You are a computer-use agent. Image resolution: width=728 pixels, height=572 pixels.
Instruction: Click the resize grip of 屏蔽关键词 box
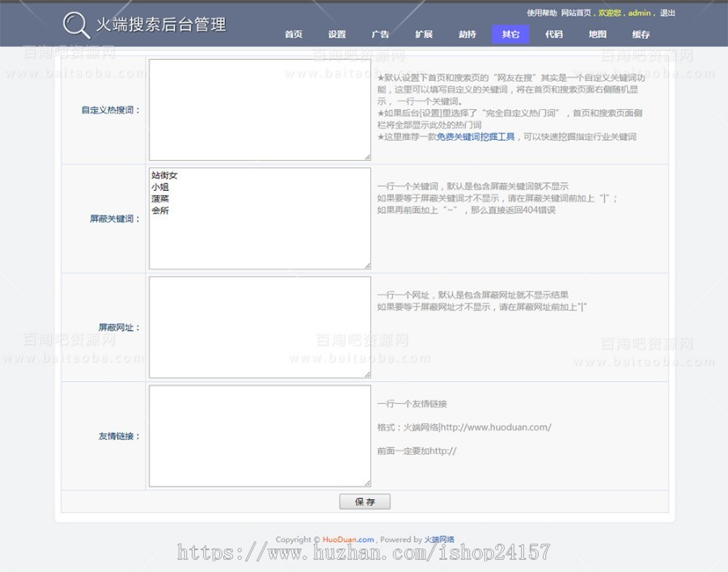coord(367,266)
